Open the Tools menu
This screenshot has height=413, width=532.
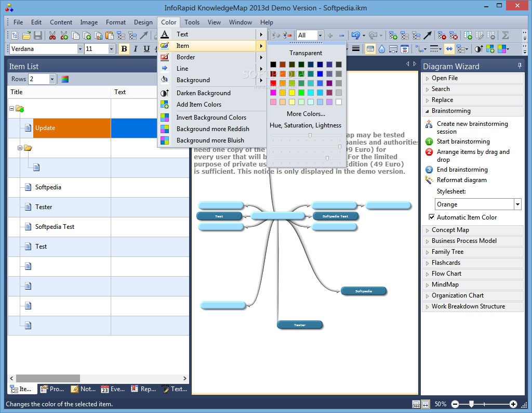pyautogui.click(x=192, y=22)
